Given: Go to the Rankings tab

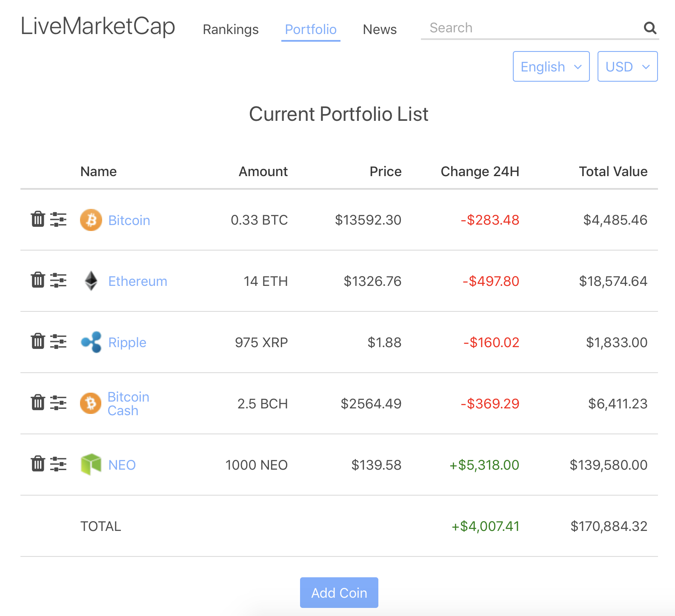Looking at the screenshot, I should 231,29.
